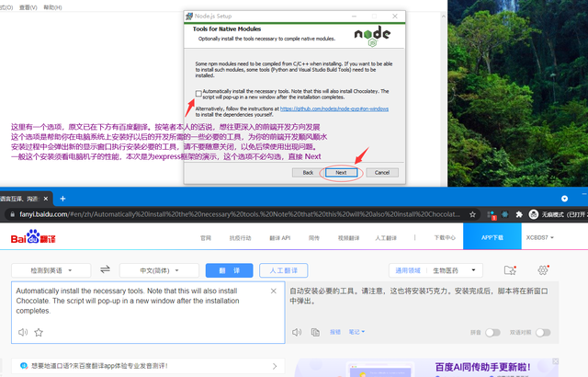Open the 生物医药 domain dropdown

454,270
